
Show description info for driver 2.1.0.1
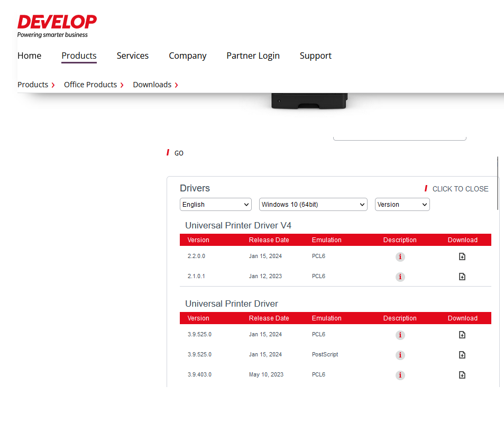400,277
